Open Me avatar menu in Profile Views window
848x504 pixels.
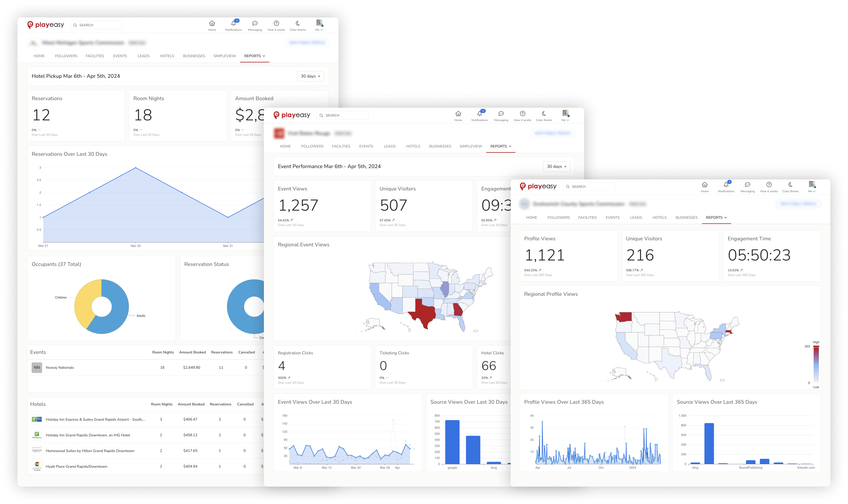[x=812, y=187]
